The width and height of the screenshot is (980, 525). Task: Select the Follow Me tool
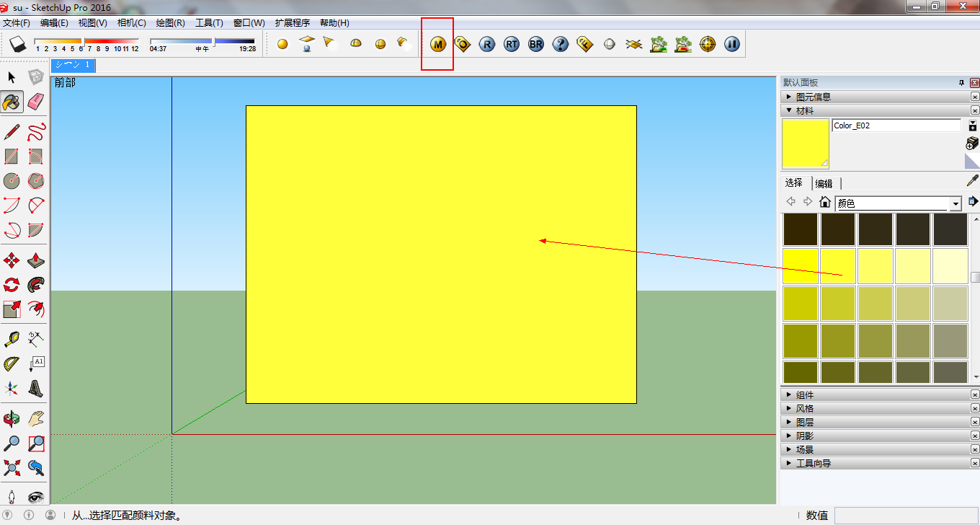[36, 285]
